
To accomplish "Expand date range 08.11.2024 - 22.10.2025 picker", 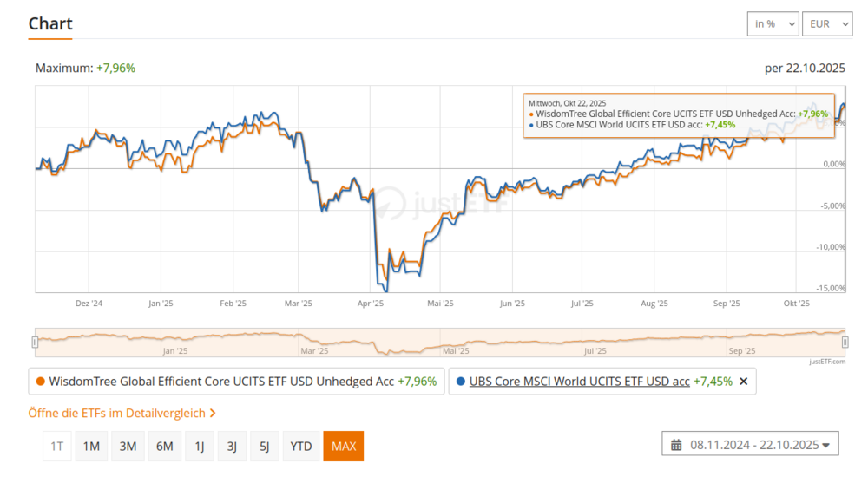I will [x=751, y=445].
